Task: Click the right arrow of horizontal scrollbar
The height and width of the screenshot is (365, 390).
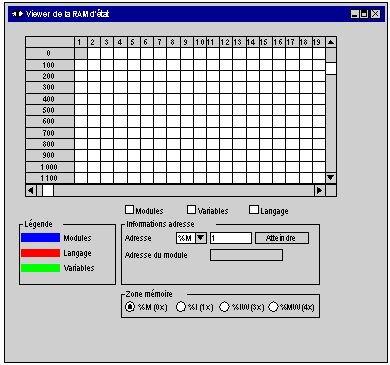Action: point(319,190)
